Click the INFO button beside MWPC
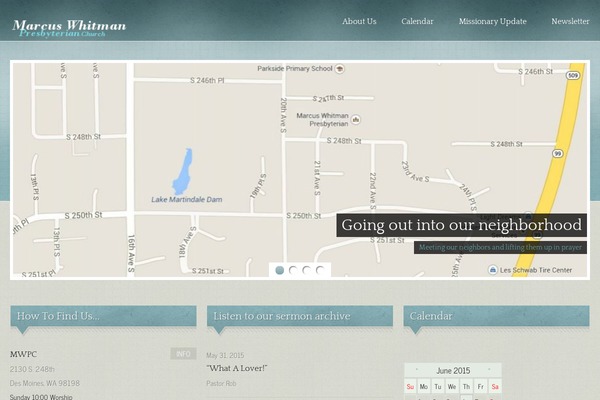Viewport: 600px width, 400px height. (x=183, y=354)
